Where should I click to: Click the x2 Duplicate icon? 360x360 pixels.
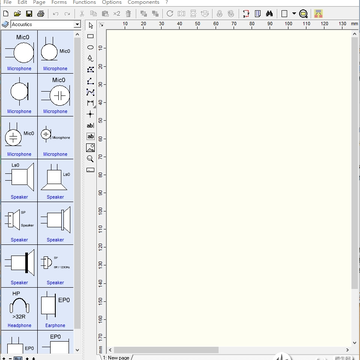(116, 14)
